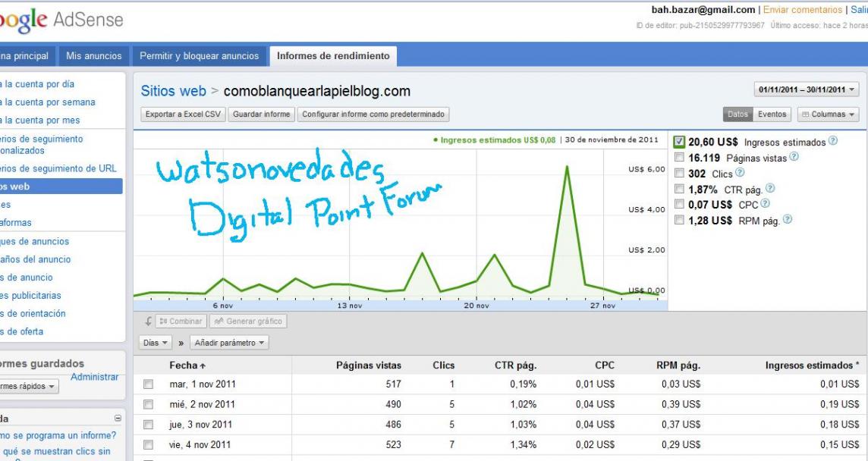The height and width of the screenshot is (461, 868).
Task: Click the Generar gráfico button
Action: (x=248, y=321)
